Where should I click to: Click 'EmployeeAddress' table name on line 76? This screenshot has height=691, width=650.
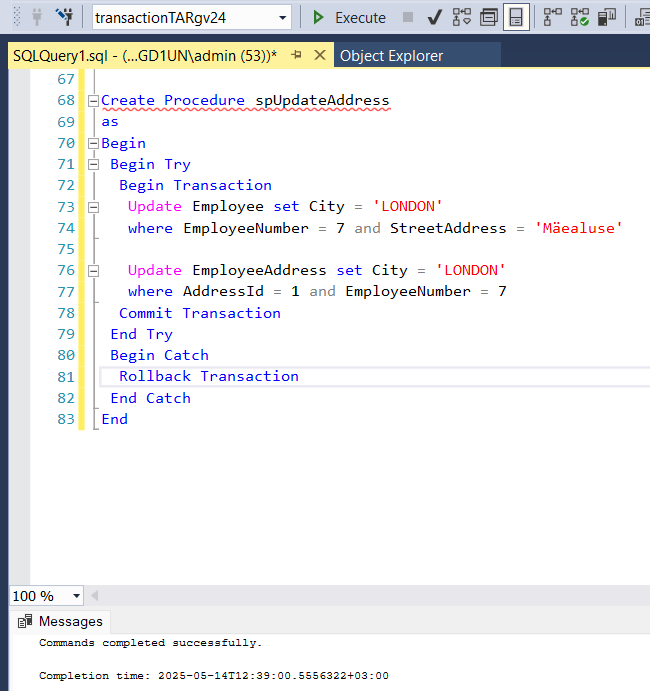[x=259, y=270]
